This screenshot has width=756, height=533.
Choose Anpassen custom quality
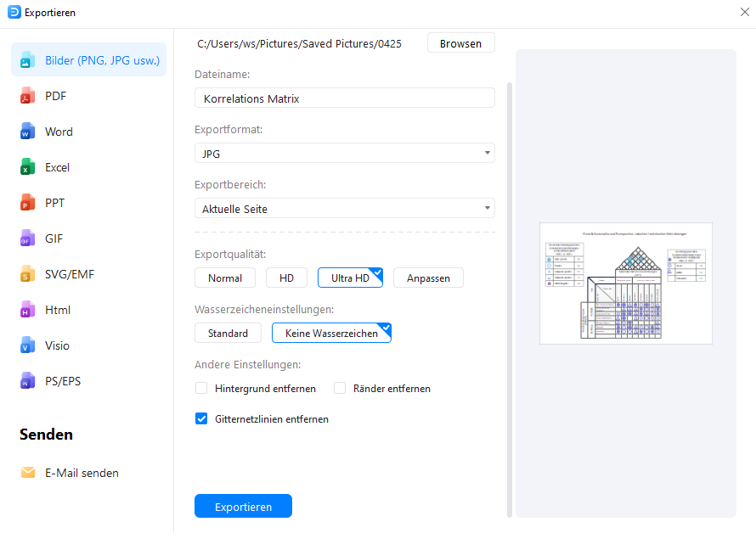pos(428,278)
